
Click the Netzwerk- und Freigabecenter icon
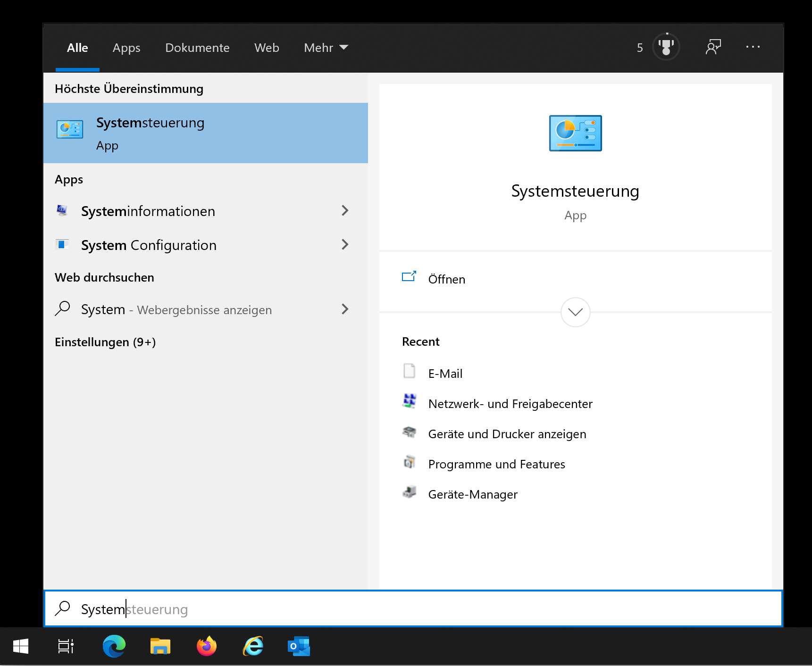tap(410, 402)
